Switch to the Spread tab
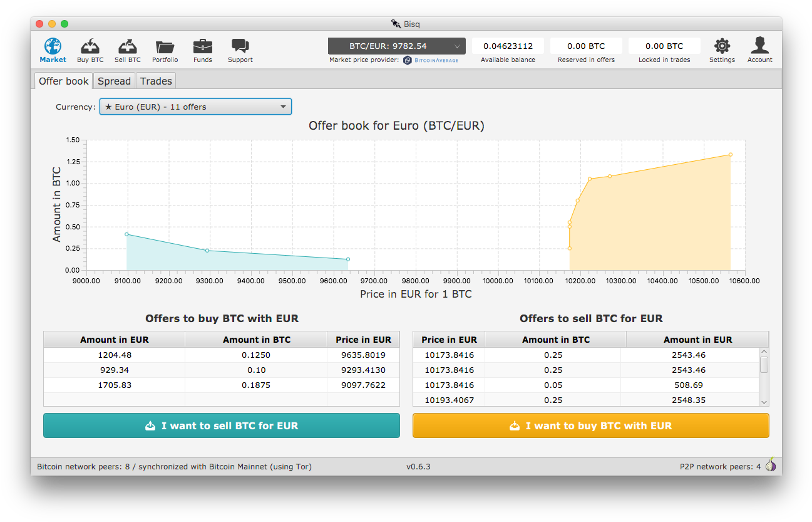Image resolution: width=812 pixels, height=522 pixels. pyautogui.click(x=114, y=81)
